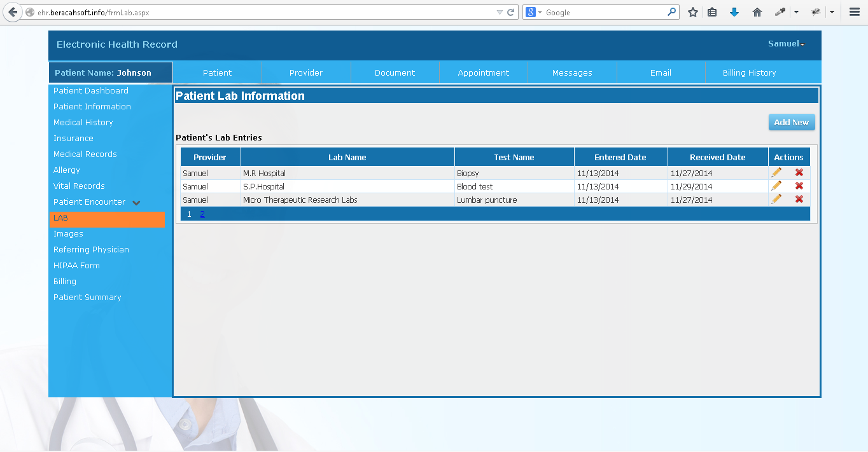This screenshot has height=452, width=868.
Task: Select Allergy in the sidebar
Action: coord(67,170)
